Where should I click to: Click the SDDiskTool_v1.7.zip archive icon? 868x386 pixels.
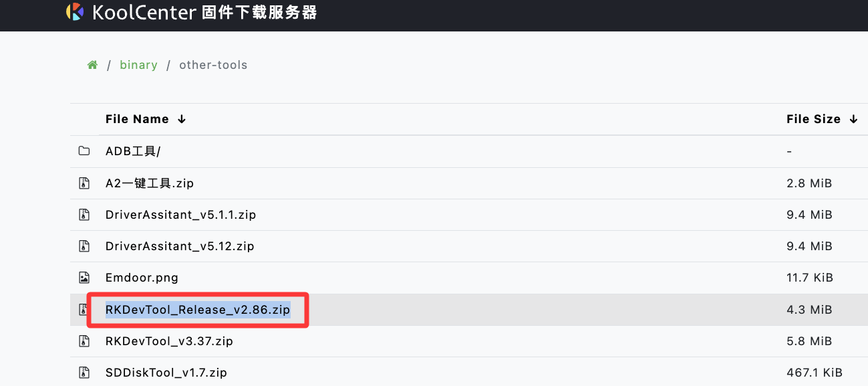point(84,373)
